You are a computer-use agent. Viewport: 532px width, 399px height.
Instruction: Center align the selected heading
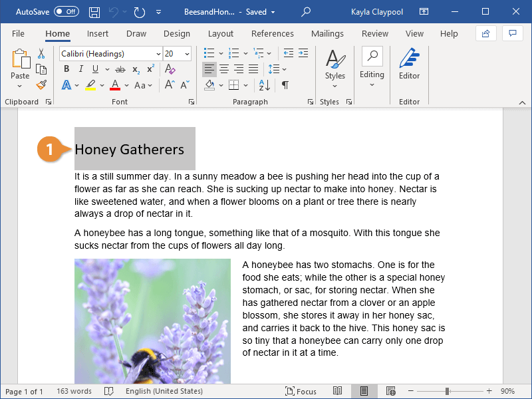(224, 69)
